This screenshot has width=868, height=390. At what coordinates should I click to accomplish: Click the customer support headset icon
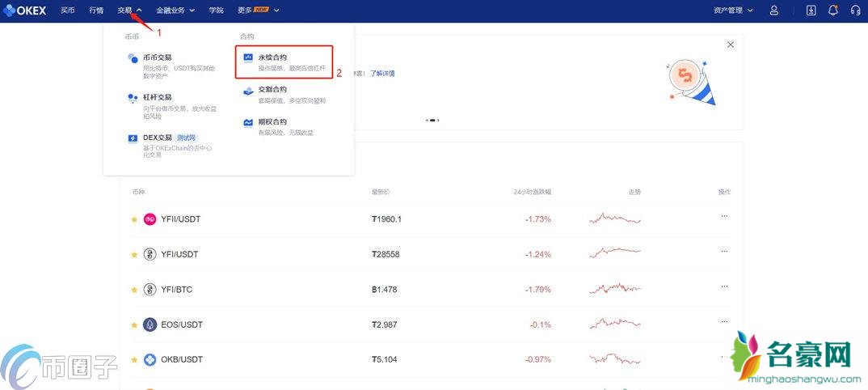pos(855,11)
